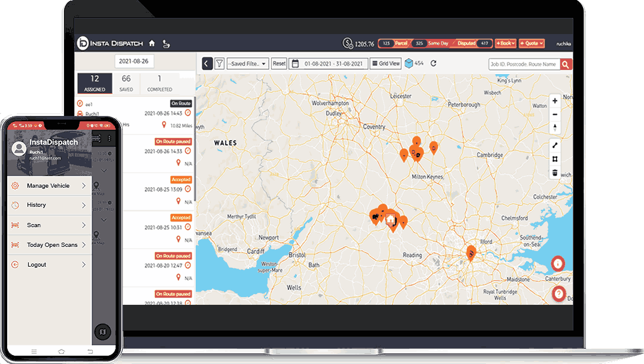Expand History chevron on phone
The image size is (644, 364).
click(x=84, y=205)
